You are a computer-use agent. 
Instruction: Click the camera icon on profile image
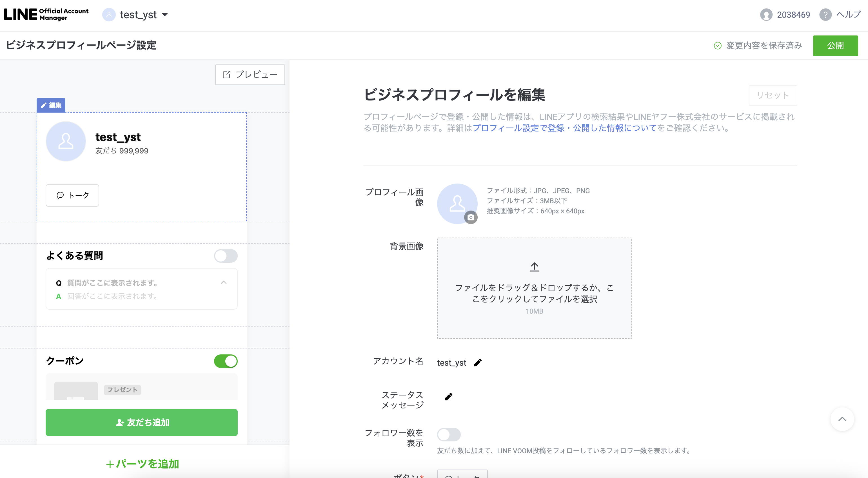(x=471, y=217)
